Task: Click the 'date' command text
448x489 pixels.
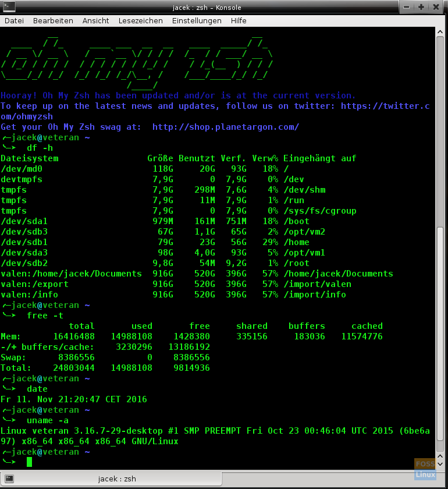Action: [37, 389]
